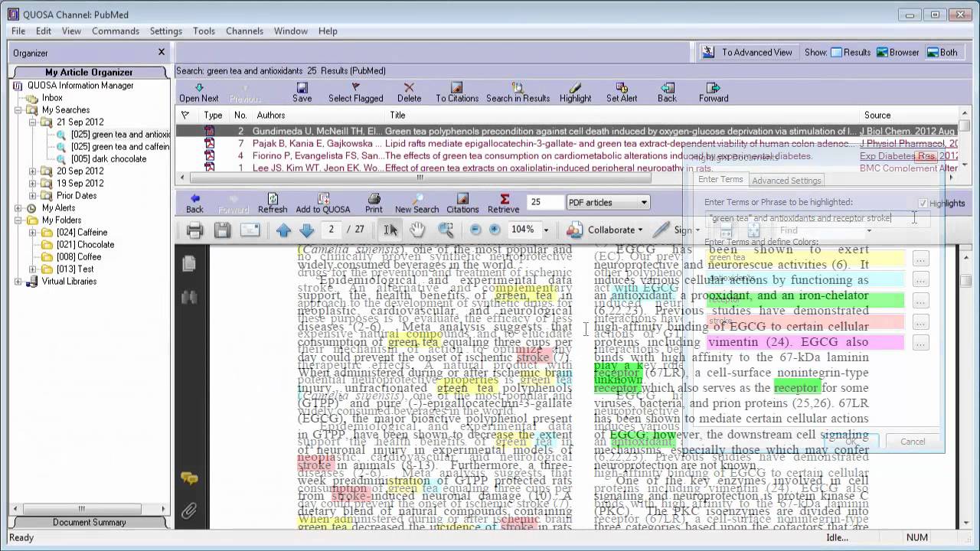
Task: Click the Select Flagged icon
Action: point(355,88)
